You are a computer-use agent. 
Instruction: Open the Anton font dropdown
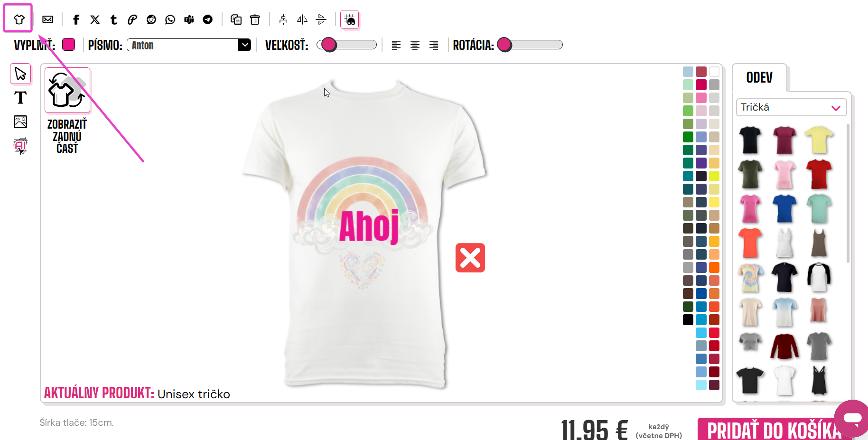(x=189, y=45)
